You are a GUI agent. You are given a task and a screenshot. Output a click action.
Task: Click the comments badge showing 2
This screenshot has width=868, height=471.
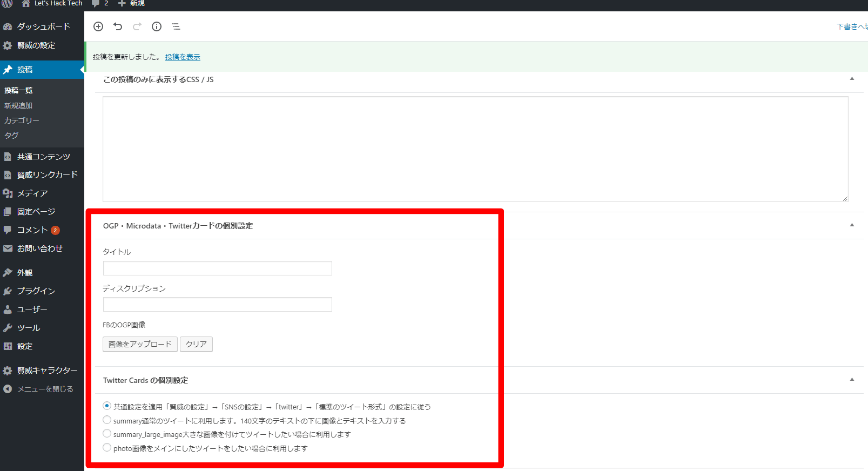55,230
